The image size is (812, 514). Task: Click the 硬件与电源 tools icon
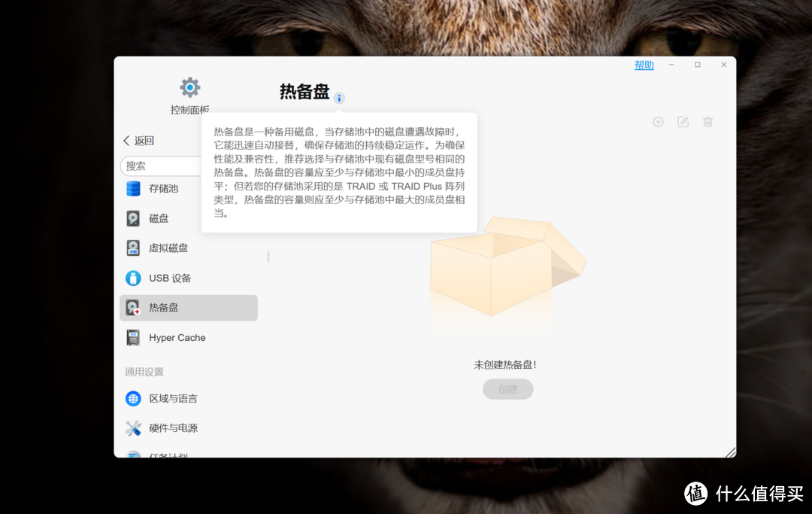coord(132,427)
